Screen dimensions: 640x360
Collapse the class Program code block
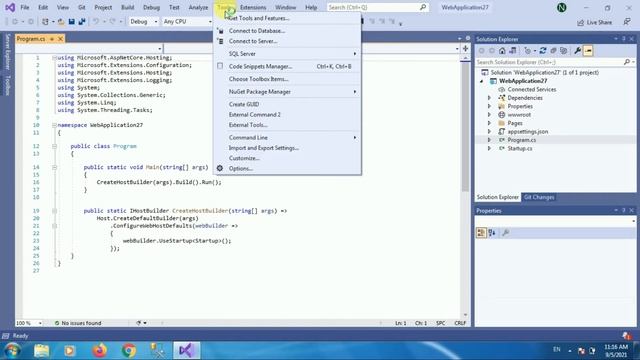click(54, 146)
